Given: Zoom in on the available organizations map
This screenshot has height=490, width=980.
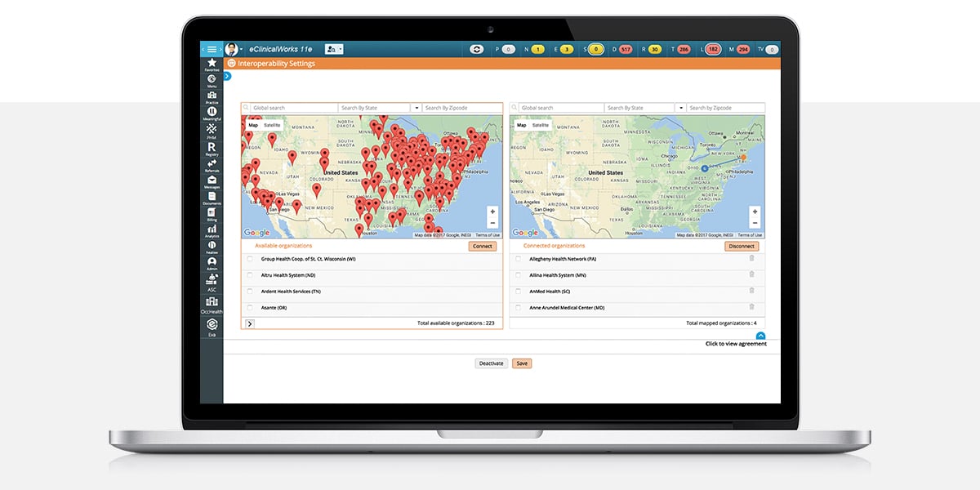Looking at the screenshot, I should pos(492,212).
